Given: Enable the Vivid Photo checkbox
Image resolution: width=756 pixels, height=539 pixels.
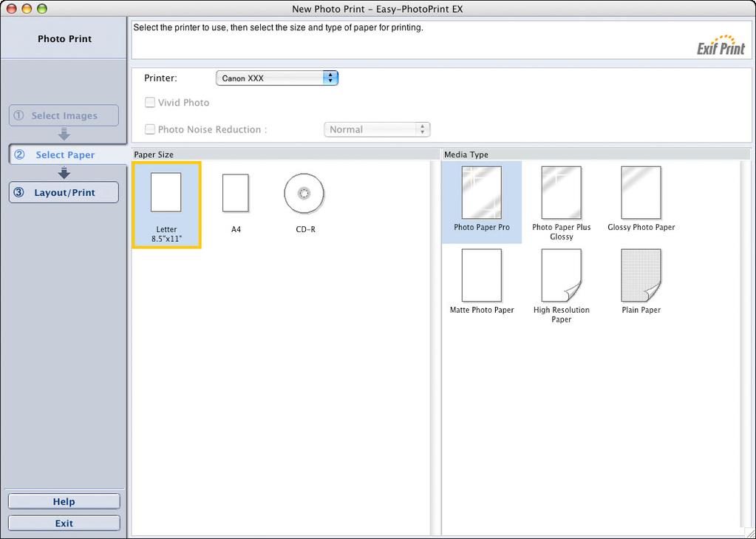Looking at the screenshot, I should pos(150,102).
